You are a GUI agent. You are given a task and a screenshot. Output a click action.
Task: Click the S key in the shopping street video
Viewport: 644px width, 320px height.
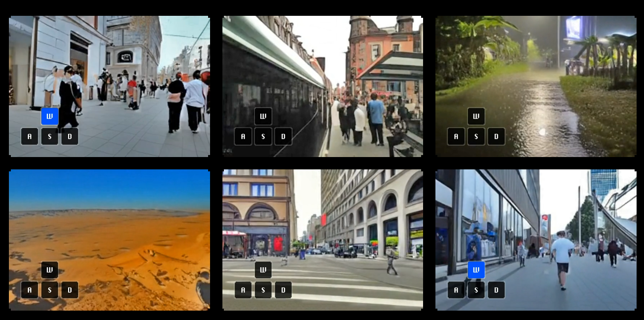[49, 136]
